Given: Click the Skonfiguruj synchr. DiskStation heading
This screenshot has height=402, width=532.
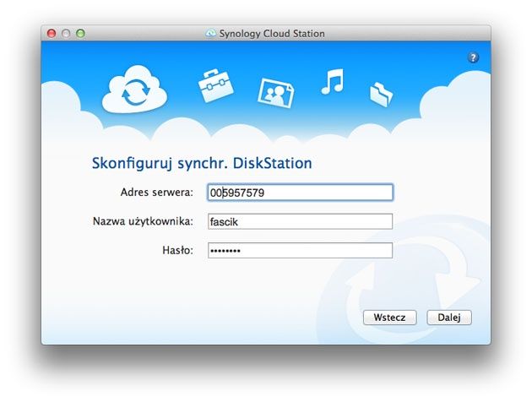Looking at the screenshot, I should point(202,164).
